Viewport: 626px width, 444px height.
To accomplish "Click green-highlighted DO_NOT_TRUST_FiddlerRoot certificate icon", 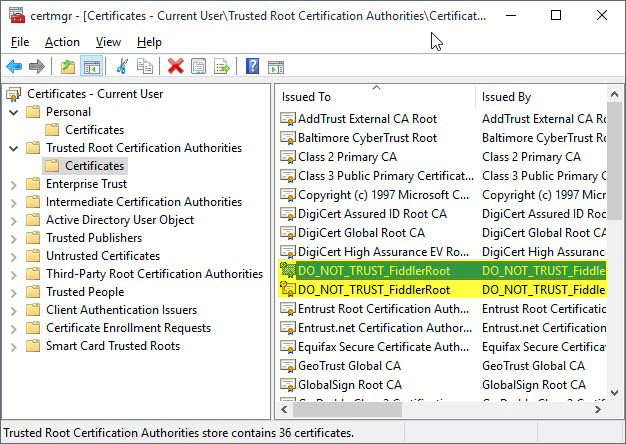I will 287,271.
